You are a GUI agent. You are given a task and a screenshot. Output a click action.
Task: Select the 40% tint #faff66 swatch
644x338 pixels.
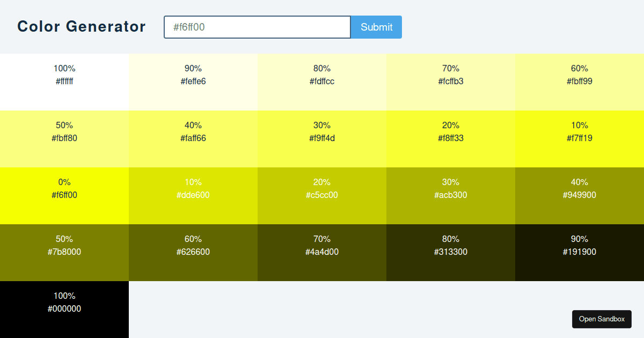tap(193, 138)
